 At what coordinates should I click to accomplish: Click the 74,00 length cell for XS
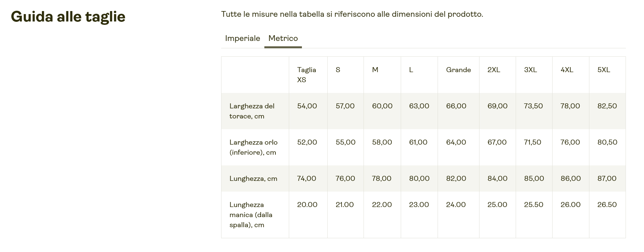tap(306, 179)
